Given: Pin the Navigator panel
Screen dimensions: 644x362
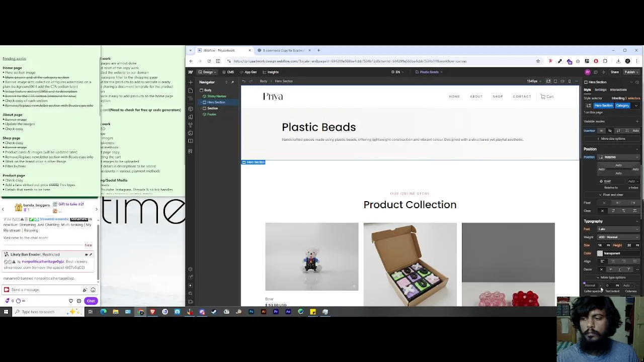Looking at the screenshot, I should coord(232,82).
